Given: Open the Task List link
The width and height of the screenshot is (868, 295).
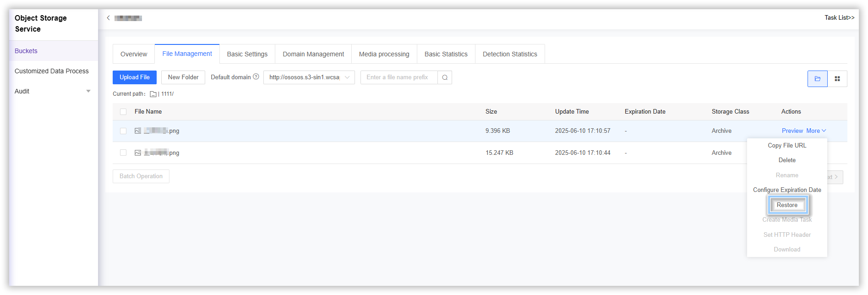Looking at the screenshot, I should tap(839, 18).
